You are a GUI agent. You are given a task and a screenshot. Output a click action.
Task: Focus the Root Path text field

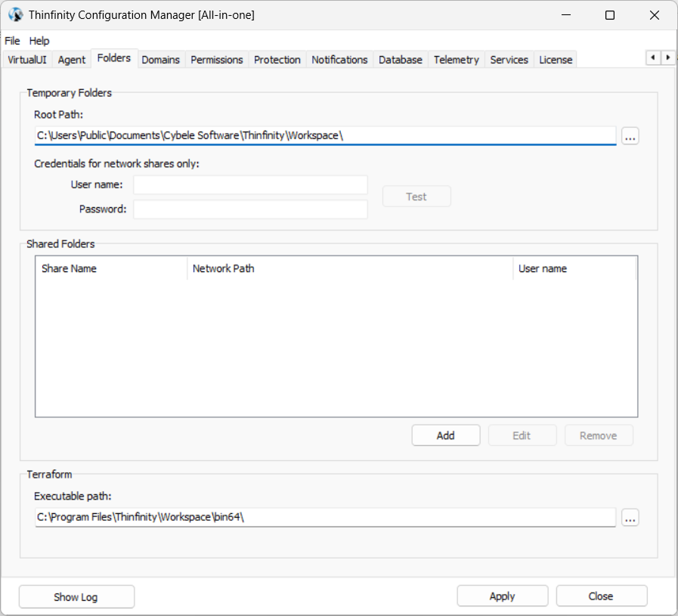325,136
